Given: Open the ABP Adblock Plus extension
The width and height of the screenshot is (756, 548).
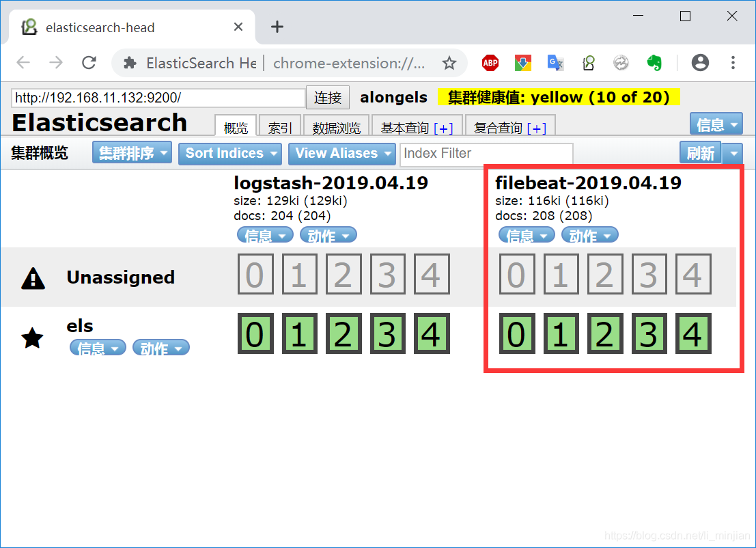Looking at the screenshot, I should pyautogui.click(x=490, y=63).
